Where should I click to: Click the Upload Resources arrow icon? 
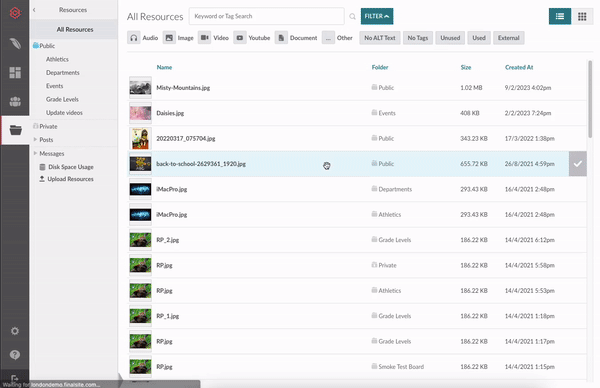tap(42, 179)
